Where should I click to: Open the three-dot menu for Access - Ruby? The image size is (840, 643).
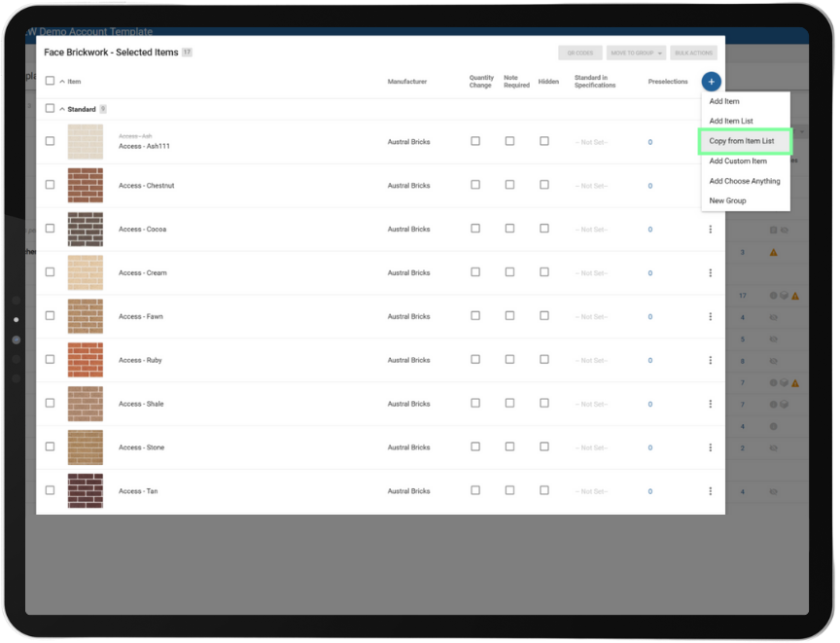[x=710, y=361]
